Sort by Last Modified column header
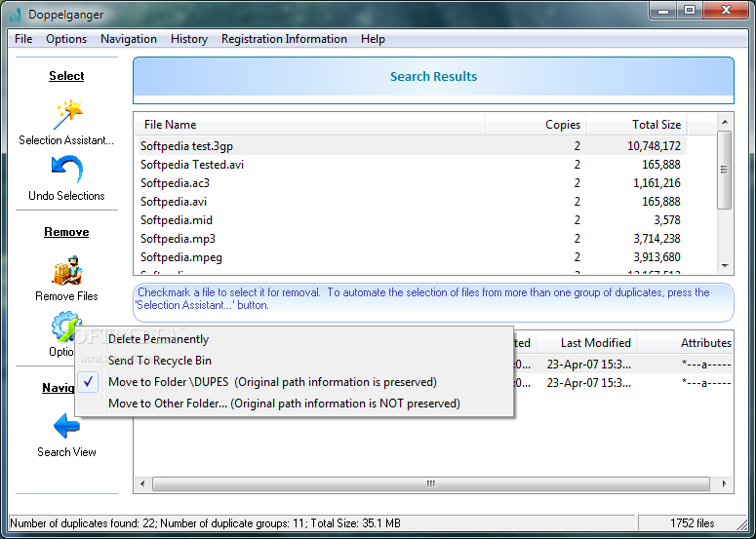 click(586, 343)
